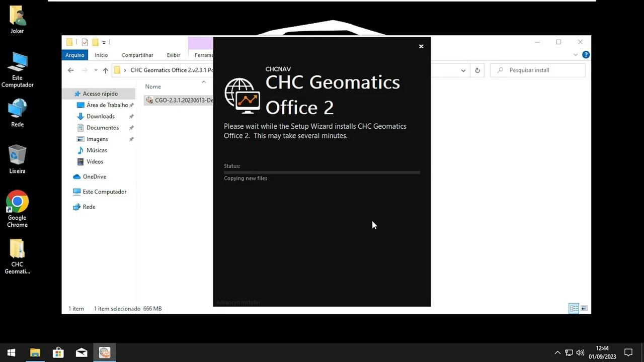
Task: Open Microsoft Store from the taskbar
Action: click(58, 352)
